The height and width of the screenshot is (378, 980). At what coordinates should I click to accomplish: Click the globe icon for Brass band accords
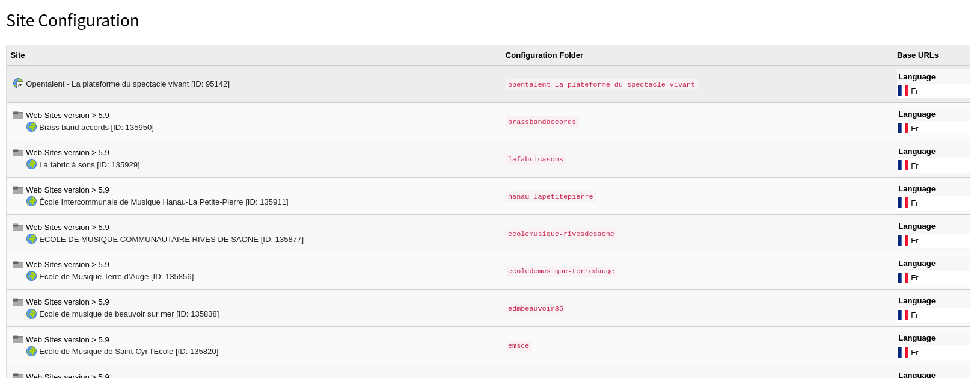pos(32,127)
